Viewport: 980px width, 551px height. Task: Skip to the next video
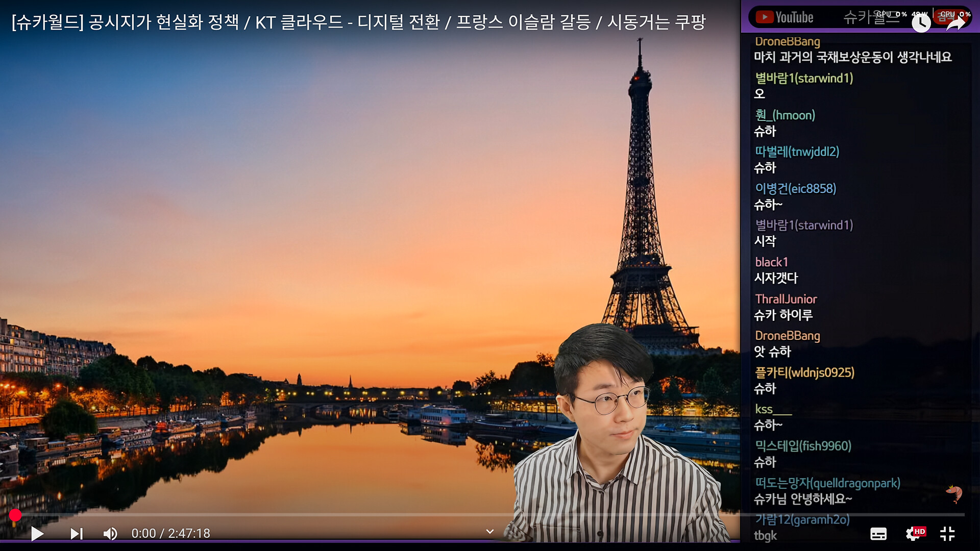click(x=76, y=534)
